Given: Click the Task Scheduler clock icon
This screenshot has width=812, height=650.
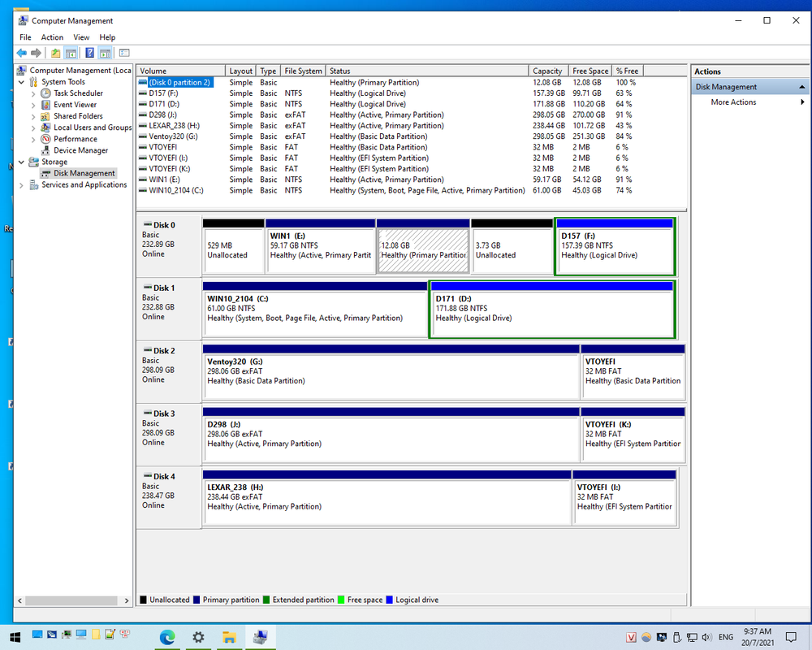Looking at the screenshot, I should pyautogui.click(x=45, y=93).
